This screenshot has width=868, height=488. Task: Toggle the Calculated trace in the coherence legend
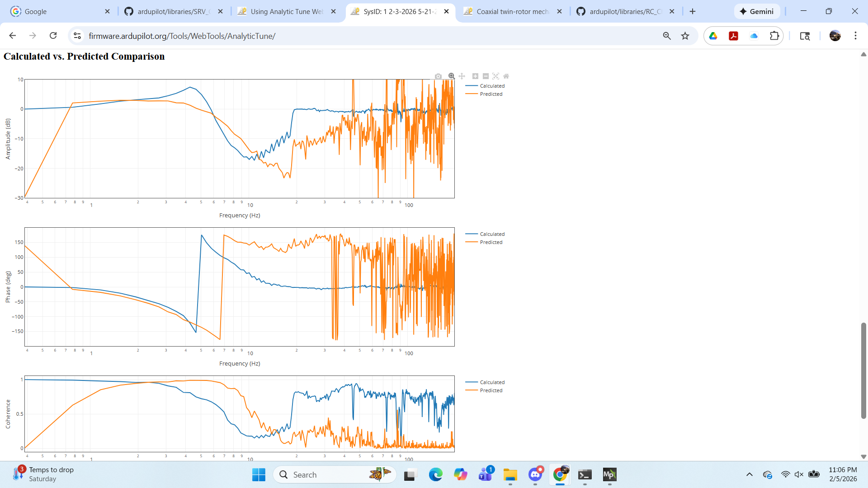(x=492, y=382)
